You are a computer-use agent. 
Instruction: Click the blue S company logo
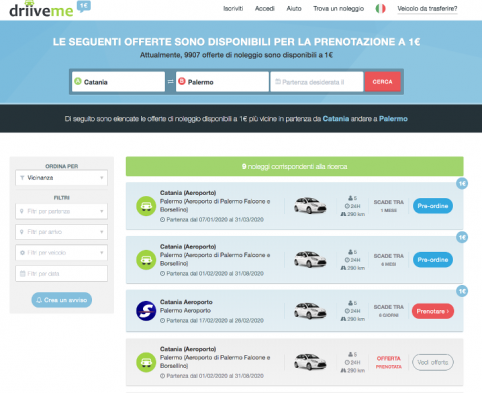146,311
